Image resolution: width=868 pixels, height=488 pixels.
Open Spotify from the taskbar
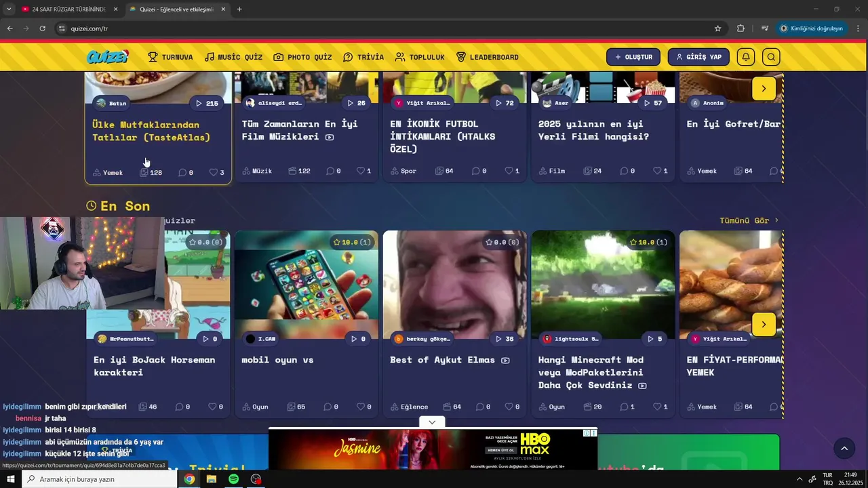pyautogui.click(x=233, y=479)
